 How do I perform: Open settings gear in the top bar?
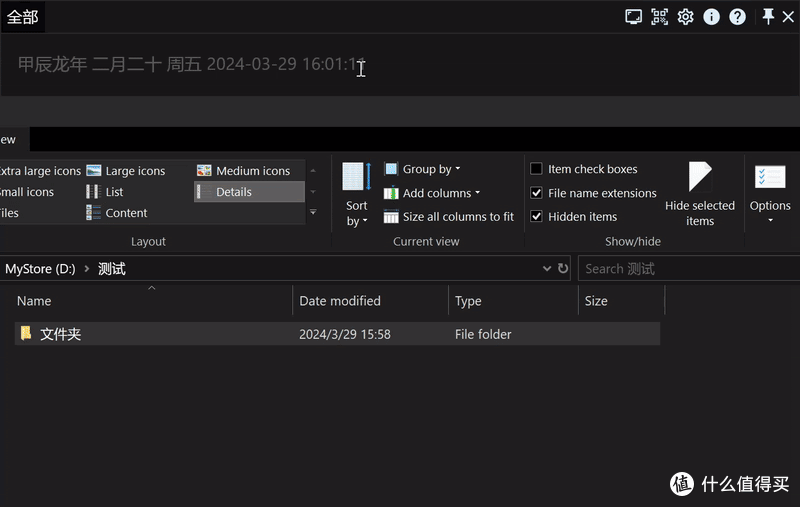tap(685, 17)
